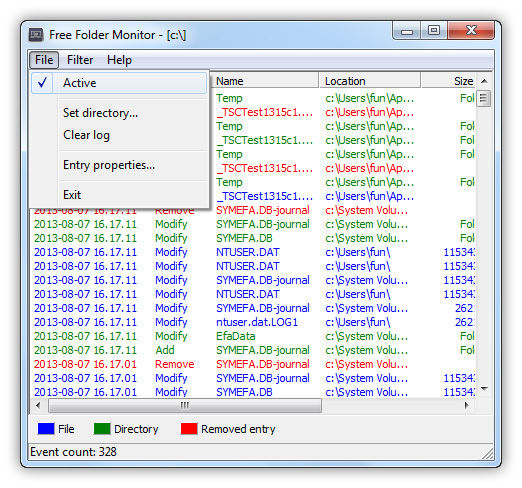This screenshot has width=522, height=488.
Task: Select the red 16.17.01 Remove row
Action: pos(253,364)
